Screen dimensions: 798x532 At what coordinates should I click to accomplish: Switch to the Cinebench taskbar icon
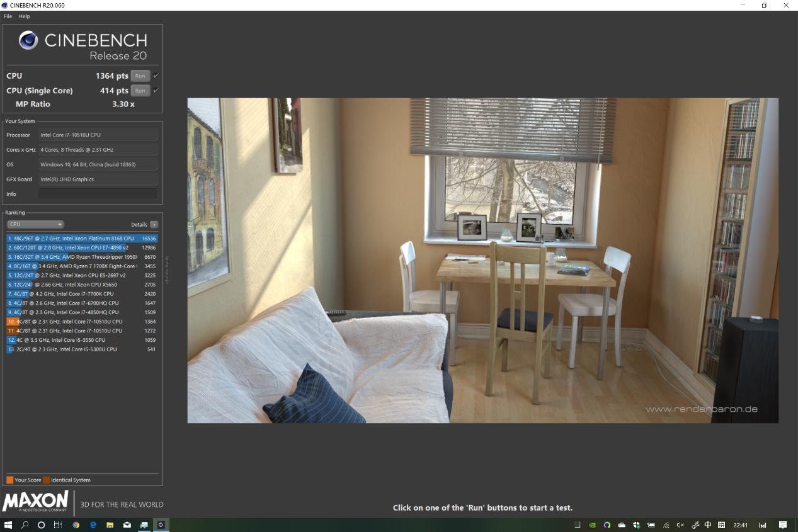[x=161, y=524]
